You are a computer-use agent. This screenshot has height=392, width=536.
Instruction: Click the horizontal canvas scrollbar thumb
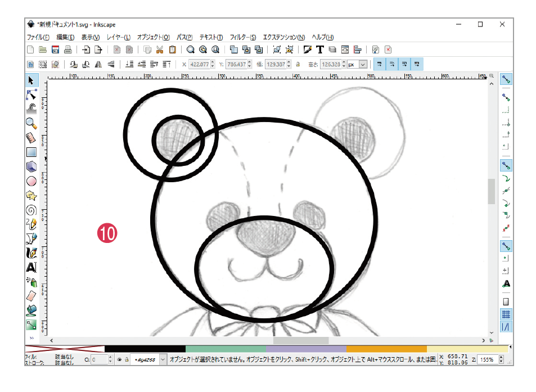click(x=301, y=340)
